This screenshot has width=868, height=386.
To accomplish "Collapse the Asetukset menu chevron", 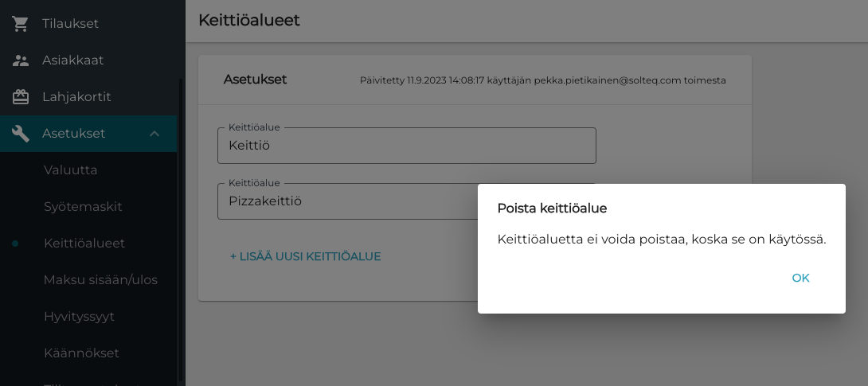I will [154, 134].
